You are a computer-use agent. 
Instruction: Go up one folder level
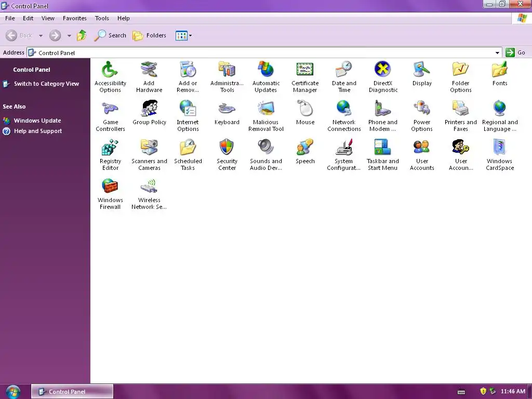click(x=82, y=35)
